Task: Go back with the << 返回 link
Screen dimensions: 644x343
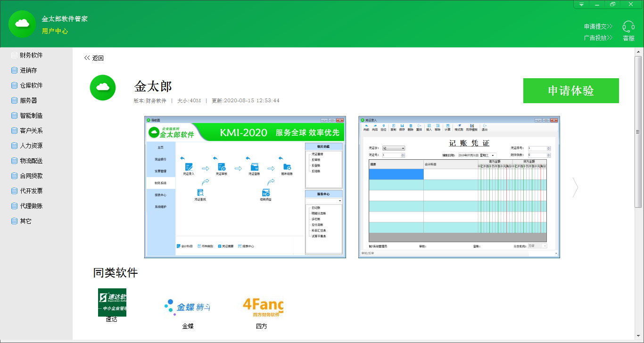Action: pyautogui.click(x=94, y=58)
